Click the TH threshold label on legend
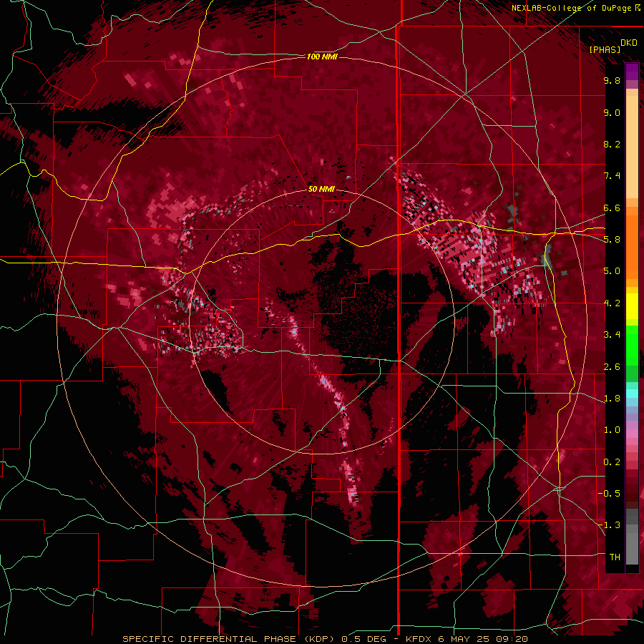Image resolution: width=644 pixels, height=644 pixels. 615,557
